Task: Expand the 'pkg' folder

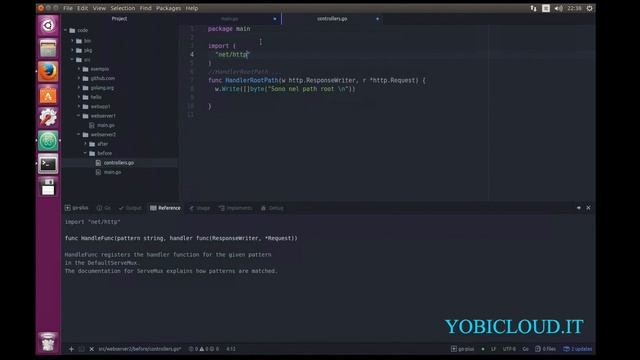Action: (x=72, y=50)
